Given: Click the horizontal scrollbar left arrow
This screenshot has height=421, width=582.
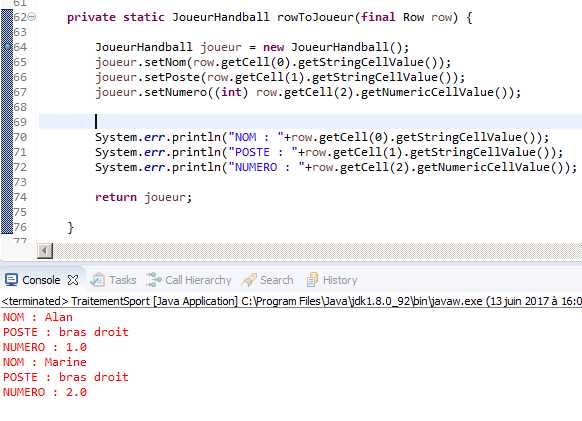Looking at the screenshot, I should click(45, 251).
